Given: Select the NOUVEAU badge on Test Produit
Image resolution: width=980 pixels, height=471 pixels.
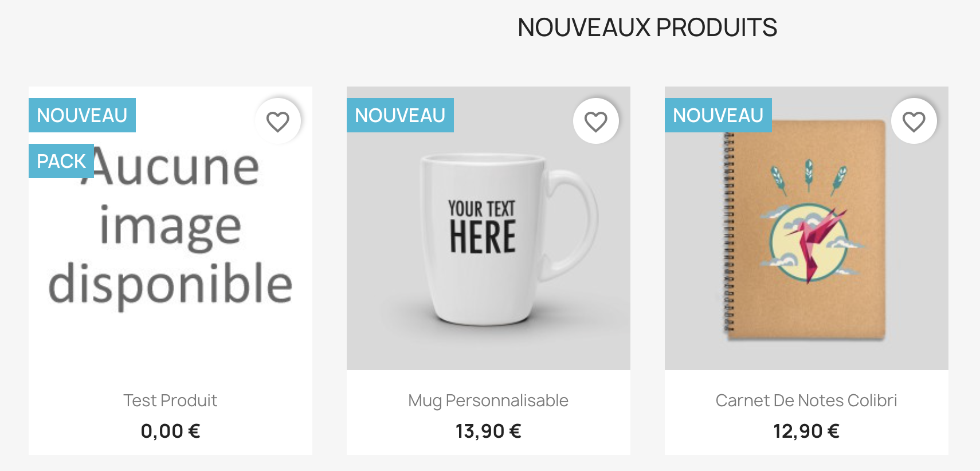Looking at the screenshot, I should point(82,115).
